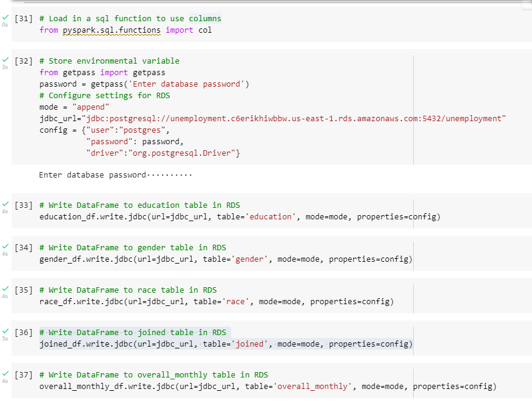Click green checkmark status of cell 36
The image size is (532, 409).
pyautogui.click(x=5, y=331)
